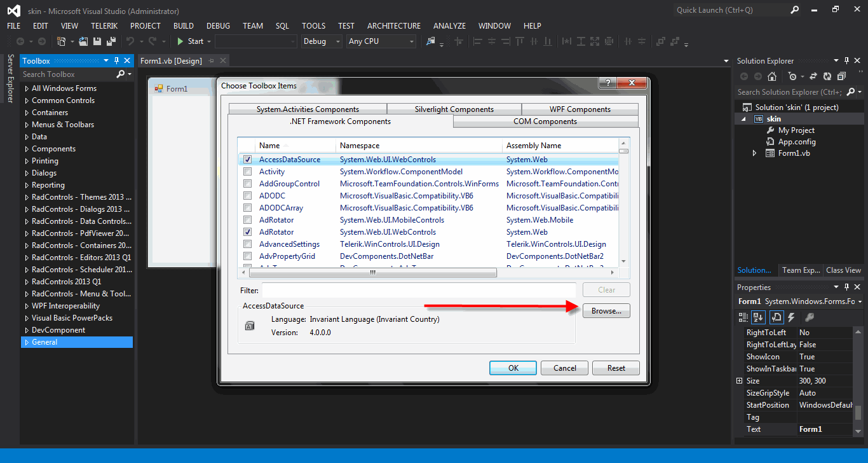Open the Properties object selector dropdown

[860, 301]
